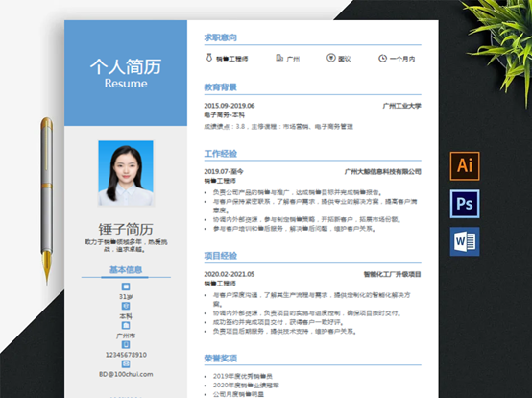This screenshot has width=532, height=398.
Task: Click the 求职意向 section heading
Action: 221,37
